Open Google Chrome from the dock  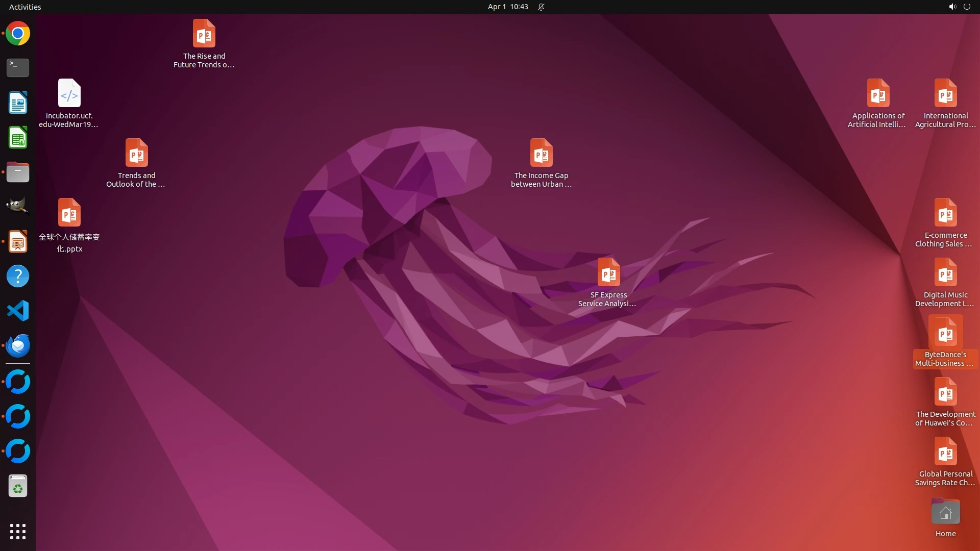pos(18,34)
